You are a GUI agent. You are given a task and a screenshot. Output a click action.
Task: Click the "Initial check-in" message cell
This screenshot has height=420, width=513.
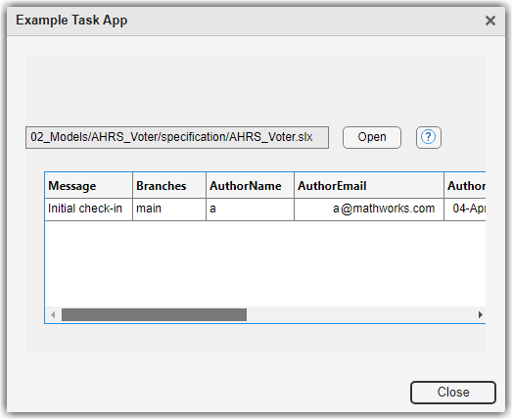coord(88,210)
